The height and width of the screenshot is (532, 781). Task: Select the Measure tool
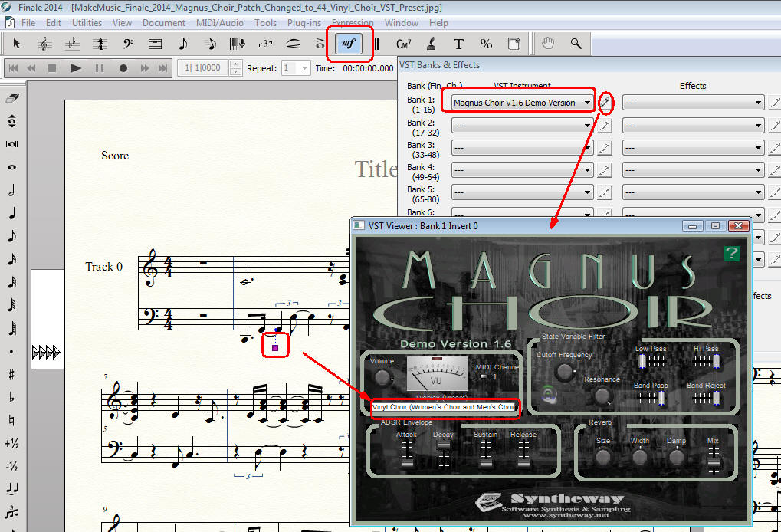click(155, 44)
